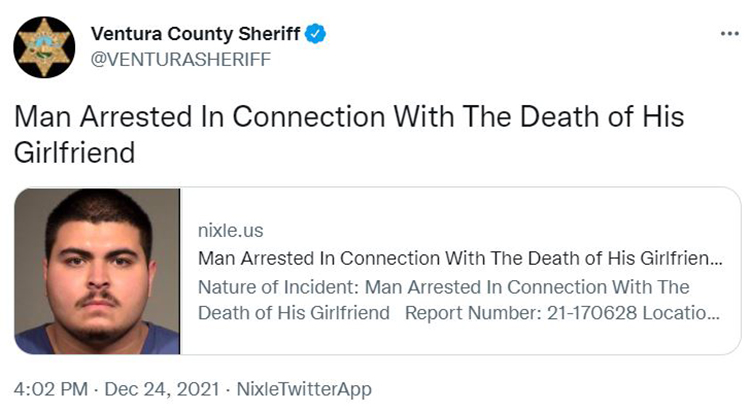The image size is (750, 412).
Task: Open the sheriff star profile avatar
Action: [x=44, y=47]
